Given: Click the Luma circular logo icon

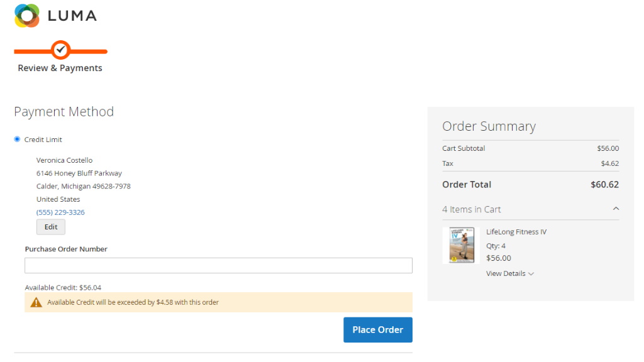Looking at the screenshot, I should (26, 16).
